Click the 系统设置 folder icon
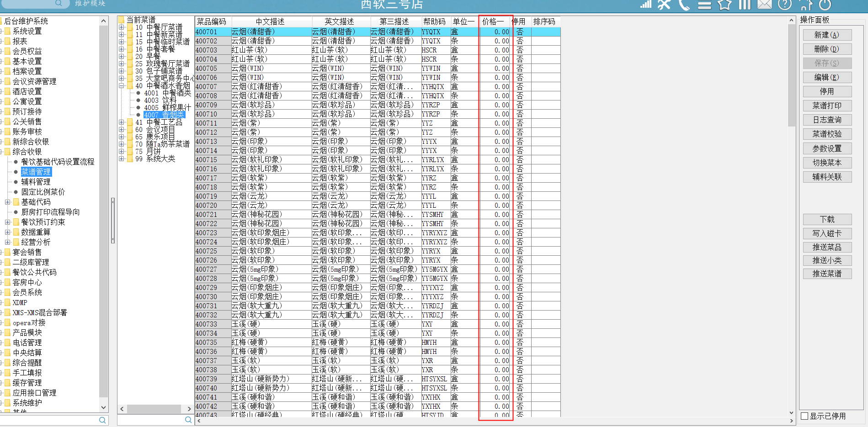868x427 pixels. (x=7, y=31)
